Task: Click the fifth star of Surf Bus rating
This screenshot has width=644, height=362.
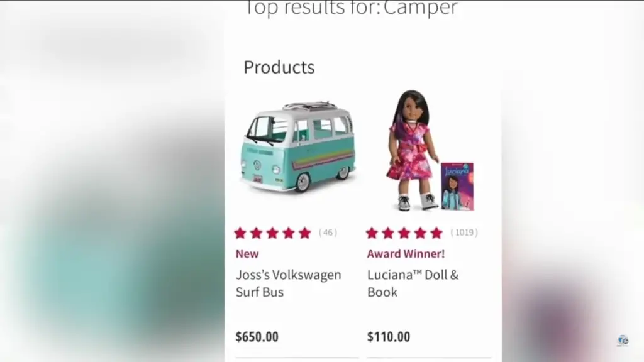Action: tap(305, 233)
